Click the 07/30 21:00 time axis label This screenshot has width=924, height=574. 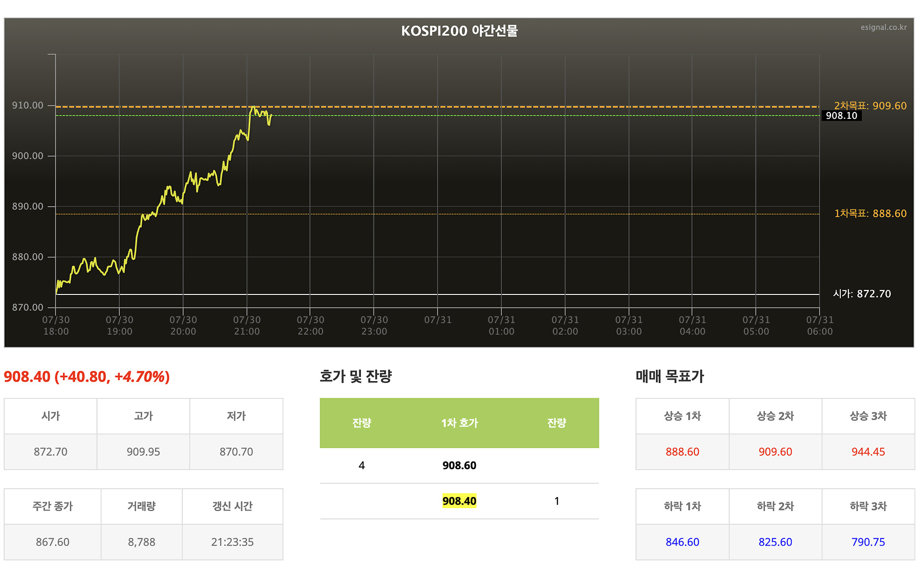[247, 326]
